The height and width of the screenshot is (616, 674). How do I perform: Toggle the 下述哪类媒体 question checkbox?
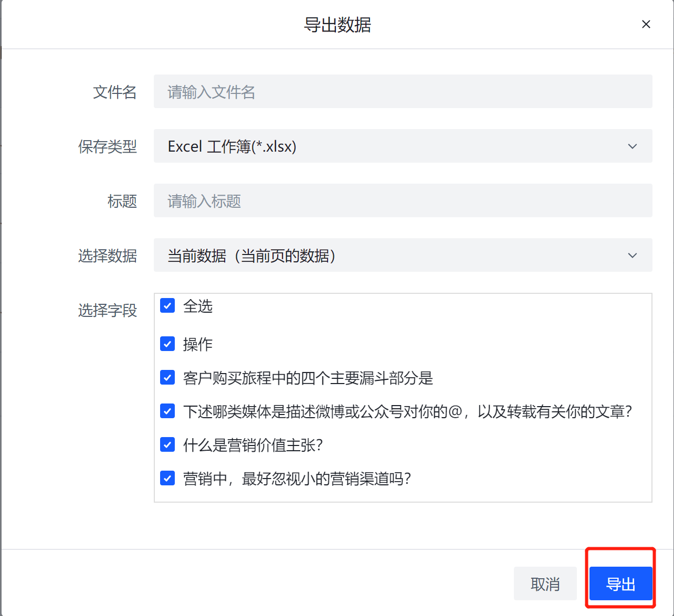pos(167,411)
